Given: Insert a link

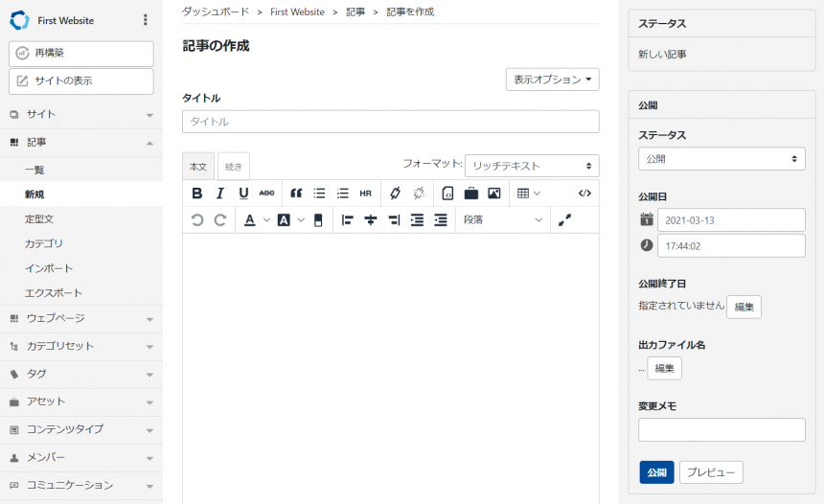Looking at the screenshot, I should coord(395,194).
